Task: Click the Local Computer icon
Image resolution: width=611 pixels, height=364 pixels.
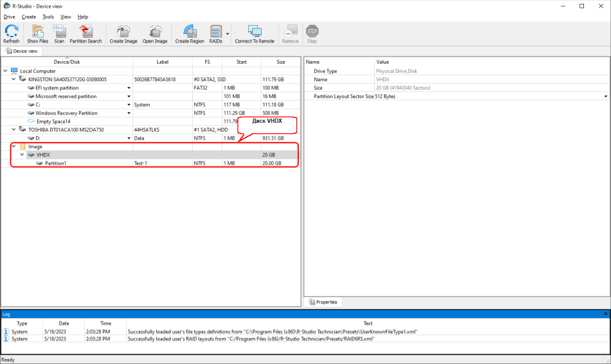Action: (x=14, y=71)
